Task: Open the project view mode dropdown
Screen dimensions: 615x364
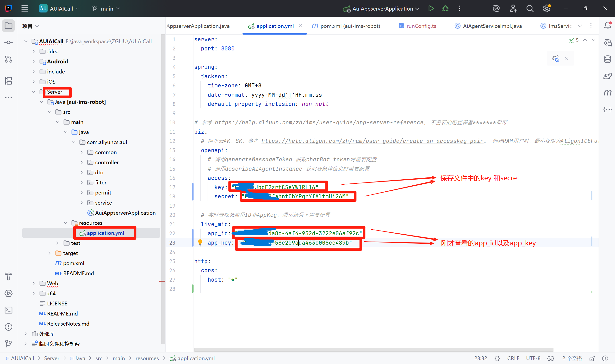Action: click(31, 26)
